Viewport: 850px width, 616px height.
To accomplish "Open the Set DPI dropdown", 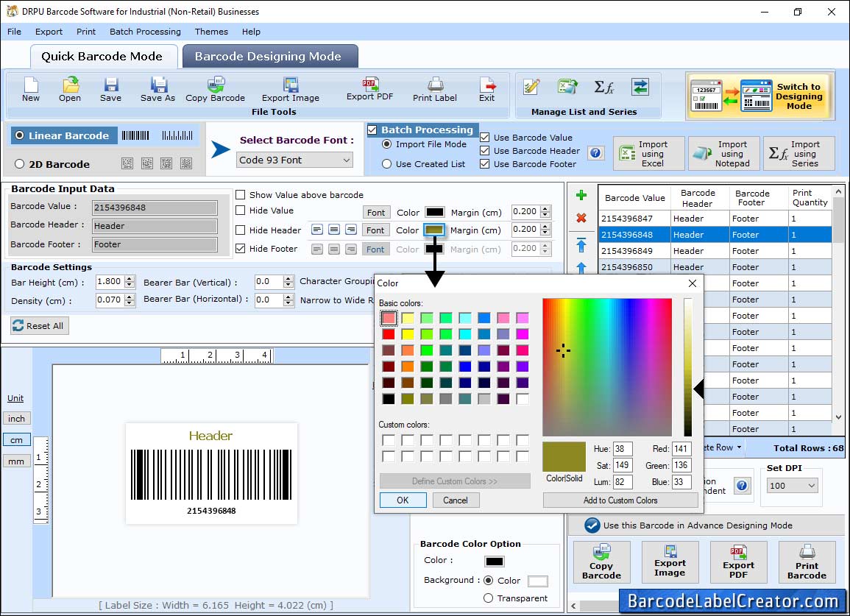I will pyautogui.click(x=792, y=485).
